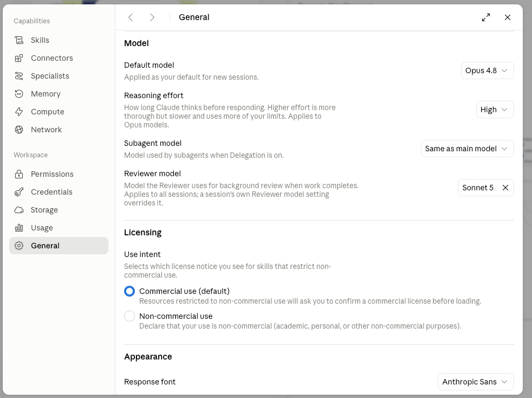532x398 pixels.
Task: Select the Commercial use (default) option
Action: tap(129, 291)
